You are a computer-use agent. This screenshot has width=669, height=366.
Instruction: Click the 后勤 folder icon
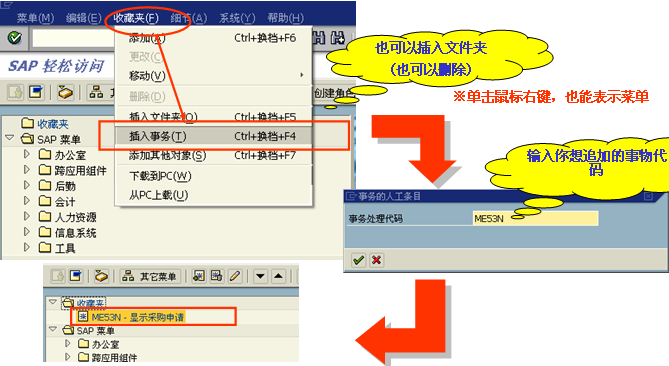pyautogui.click(x=45, y=185)
